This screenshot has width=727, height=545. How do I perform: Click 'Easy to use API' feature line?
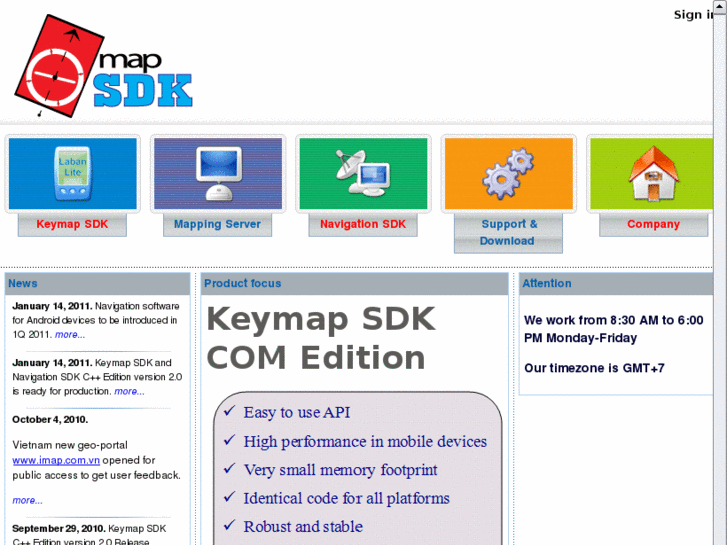[x=297, y=412]
